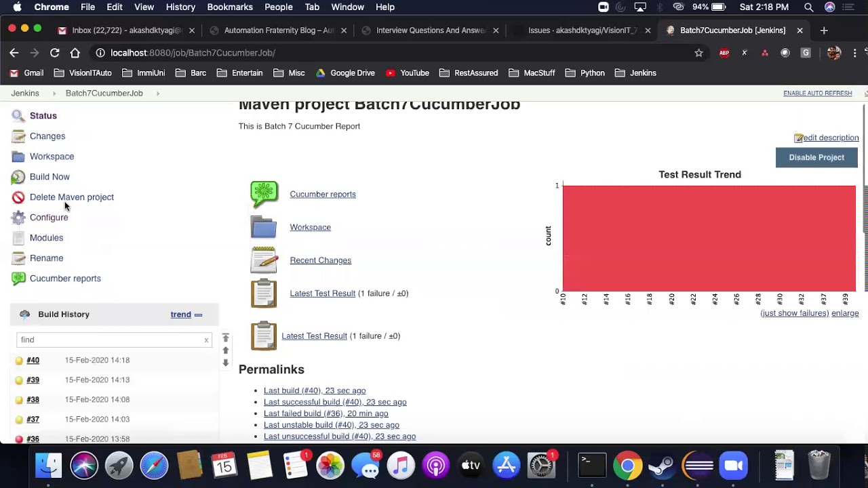The image size is (868, 488).
Task: Switch to the Inbox Gmail tab
Action: click(x=126, y=30)
